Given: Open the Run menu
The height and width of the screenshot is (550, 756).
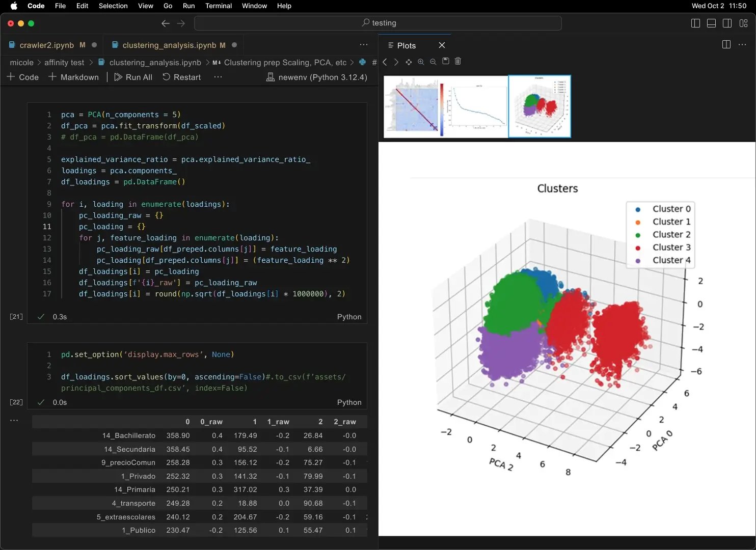Looking at the screenshot, I should (188, 6).
